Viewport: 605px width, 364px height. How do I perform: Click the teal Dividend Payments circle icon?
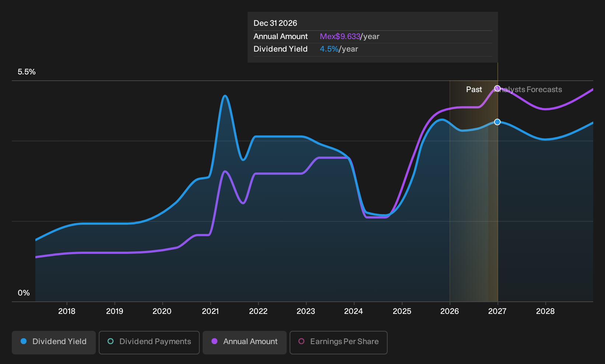111,342
